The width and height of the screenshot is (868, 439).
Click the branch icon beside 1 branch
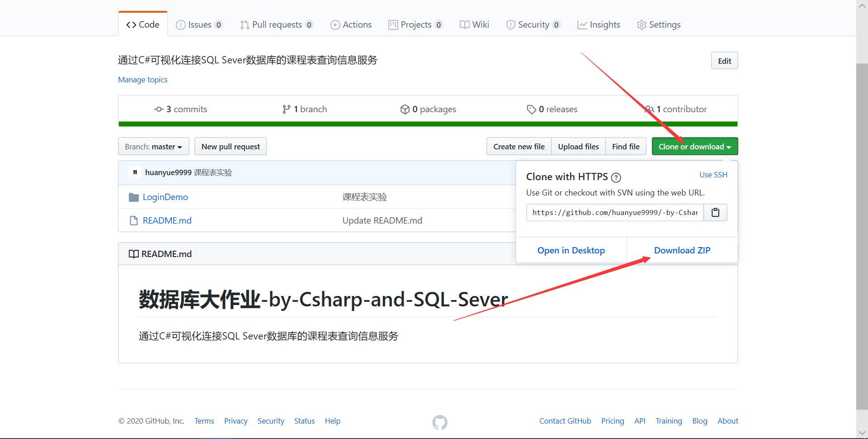click(x=286, y=109)
